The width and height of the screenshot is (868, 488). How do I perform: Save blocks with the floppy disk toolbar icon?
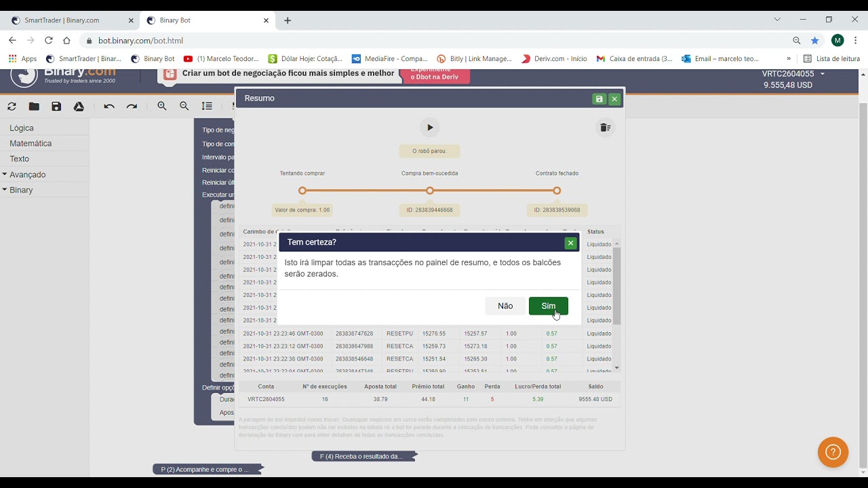(x=56, y=106)
